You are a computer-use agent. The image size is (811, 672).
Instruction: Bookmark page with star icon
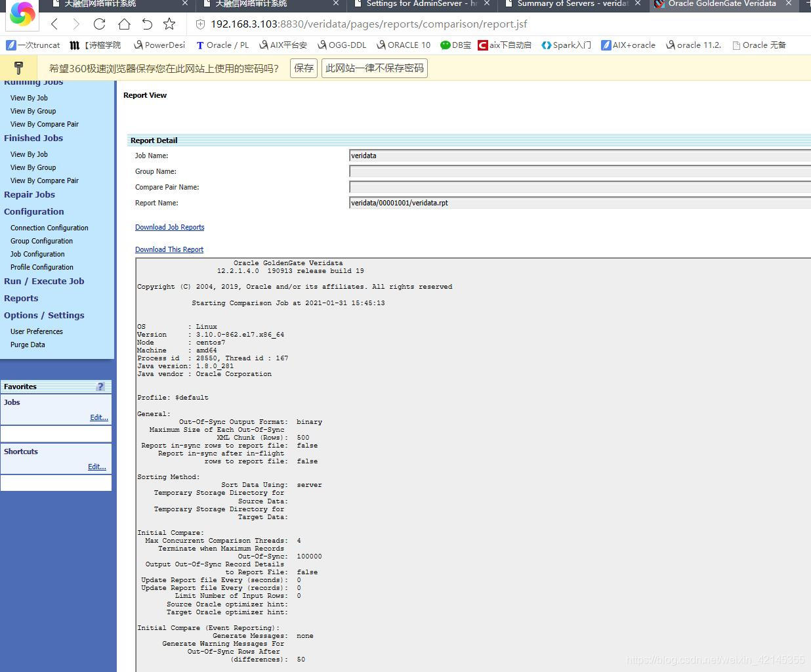pyautogui.click(x=169, y=24)
